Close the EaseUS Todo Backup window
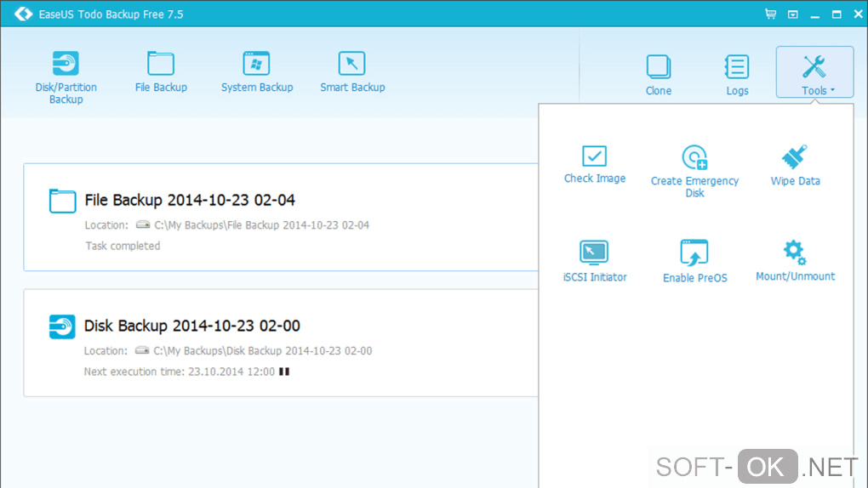The width and height of the screenshot is (868, 488). tap(858, 14)
